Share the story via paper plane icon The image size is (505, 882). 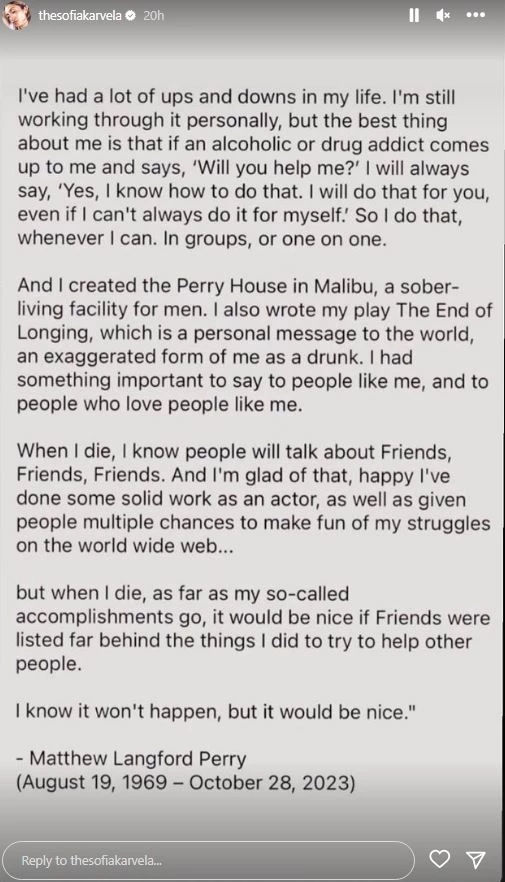pos(476,858)
